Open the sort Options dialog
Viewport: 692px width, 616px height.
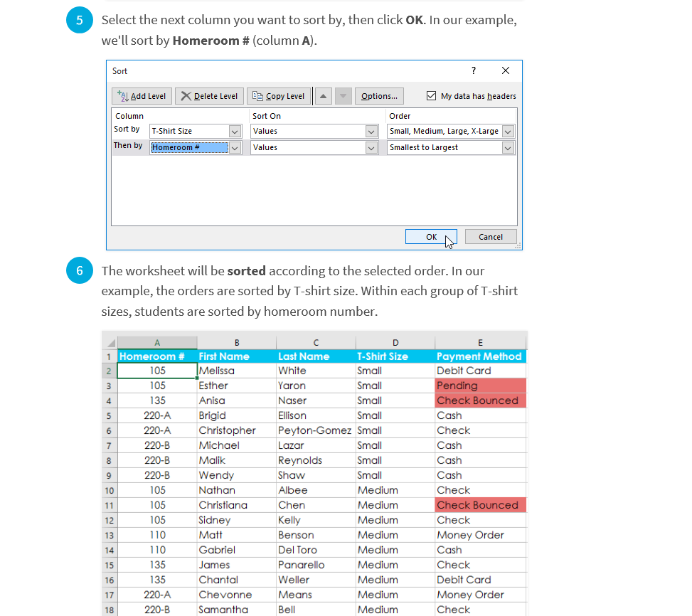point(379,96)
